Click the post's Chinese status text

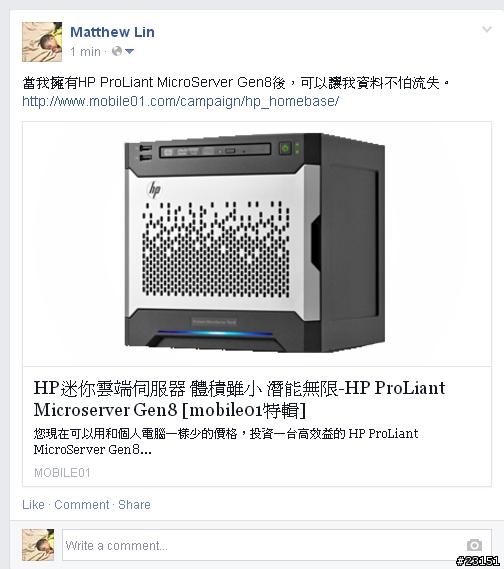(x=236, y=83)
